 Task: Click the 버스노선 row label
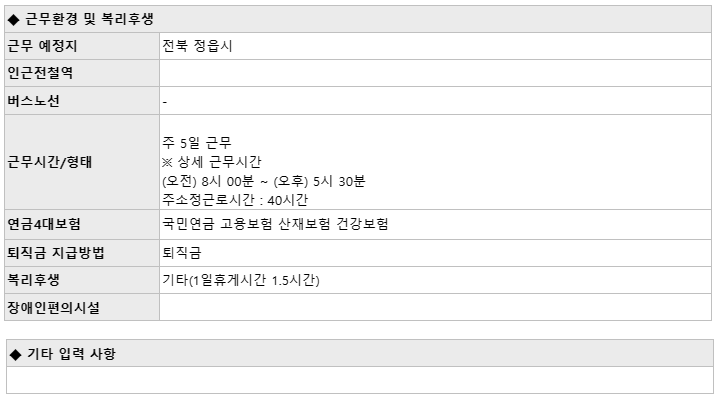coord(34,101)
